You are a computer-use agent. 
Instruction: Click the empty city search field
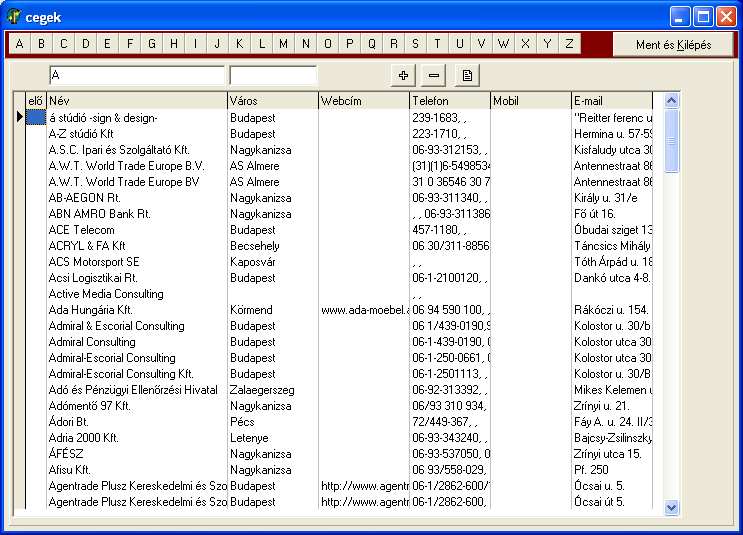[x=273, y=75]
